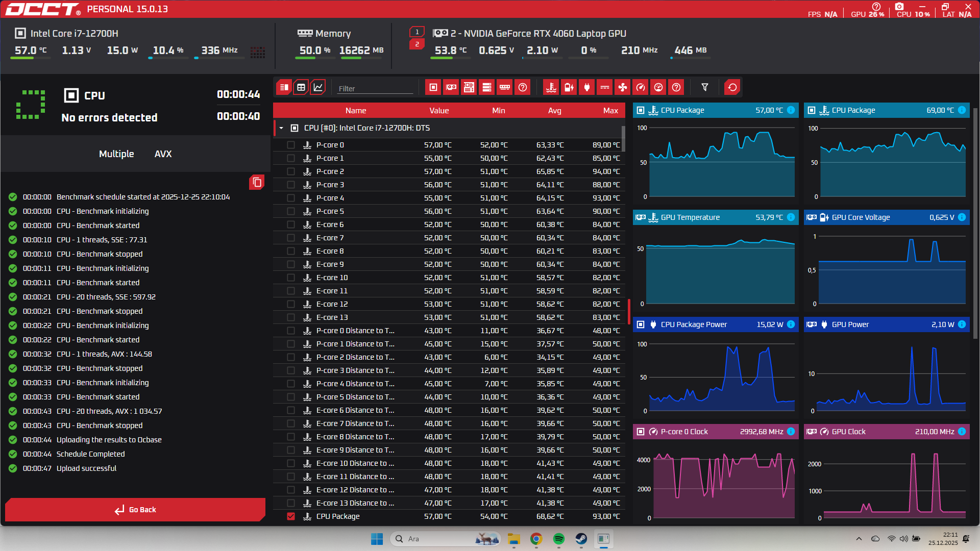
Task: Sort table by Max column header
Action: point(610,111)
